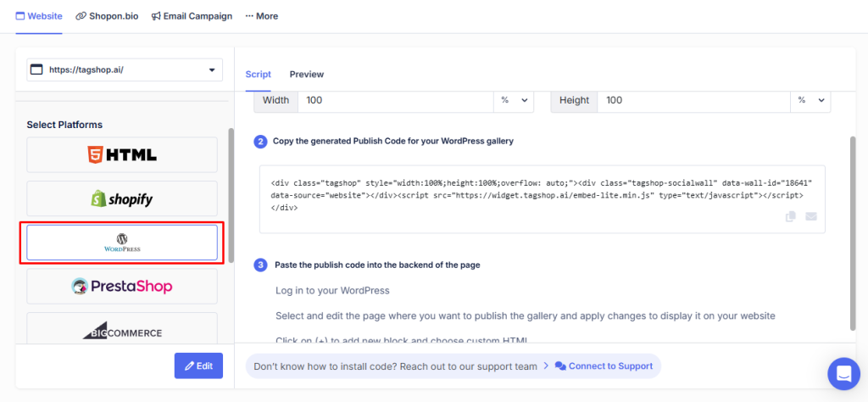
Task: Click the script panel scrollbar
Action: click(853, 232)
